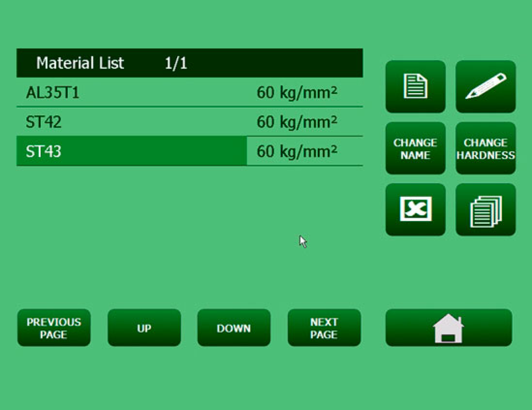Click the pencil edit icon
The height and width of the screenshot is (410, 532).
[x=485, y=86]
